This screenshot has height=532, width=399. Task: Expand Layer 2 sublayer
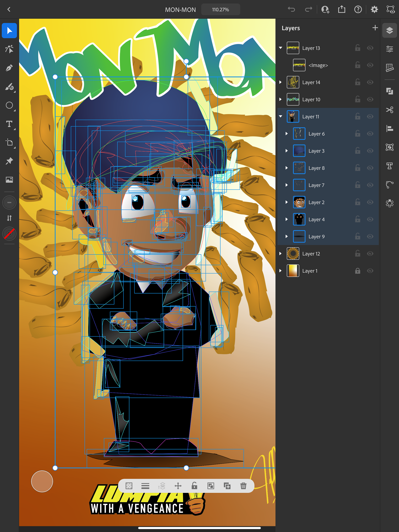tap(287, 202)
